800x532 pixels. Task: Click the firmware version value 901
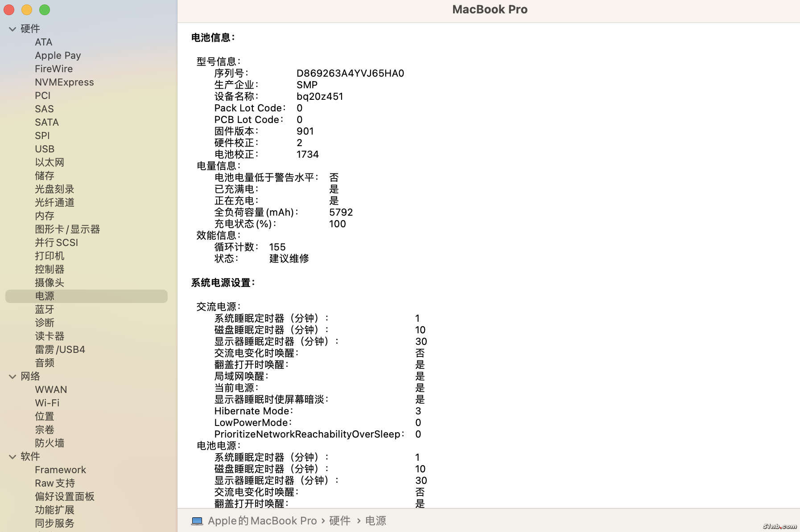click(305, 131)
